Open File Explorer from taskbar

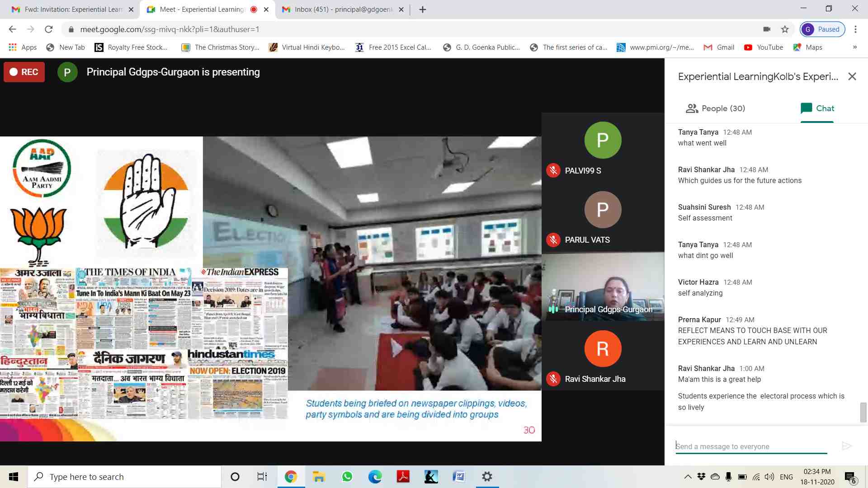click(x=319, y=477)
